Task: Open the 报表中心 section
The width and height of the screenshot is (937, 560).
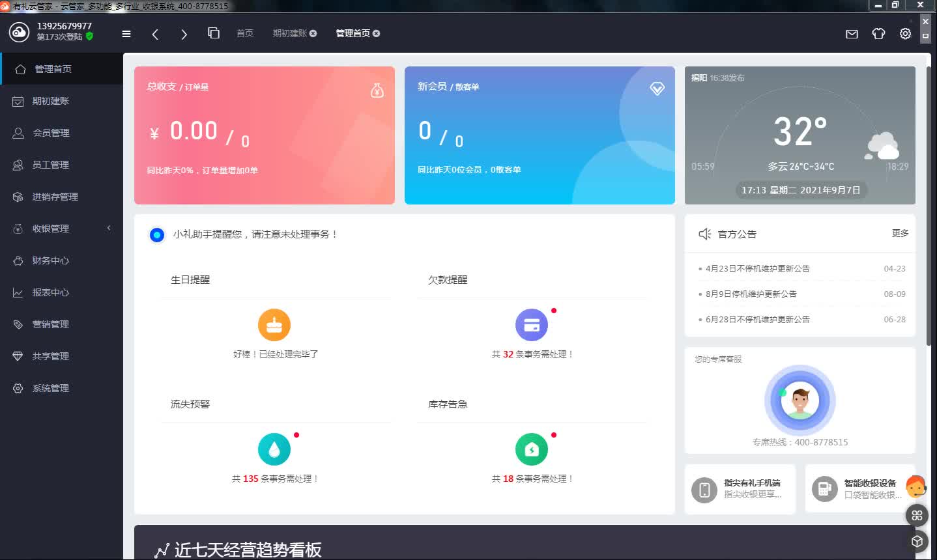Action: coord(51,292)
